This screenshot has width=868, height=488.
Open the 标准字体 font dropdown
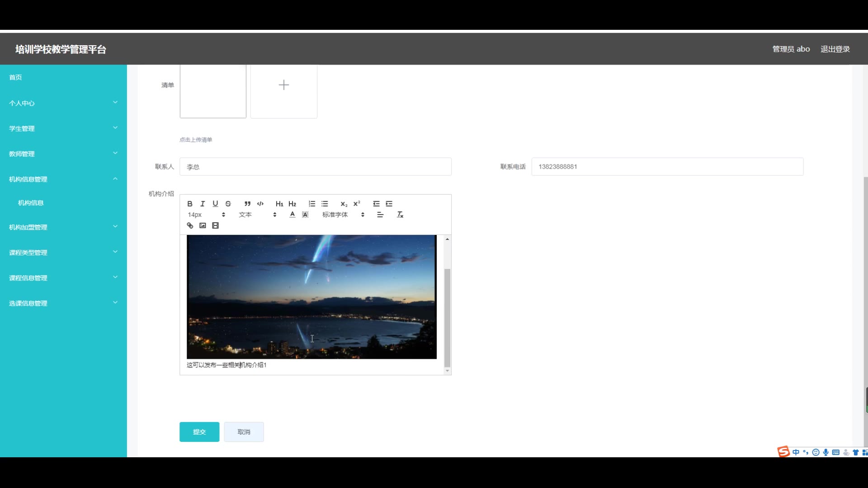(343, 215)
